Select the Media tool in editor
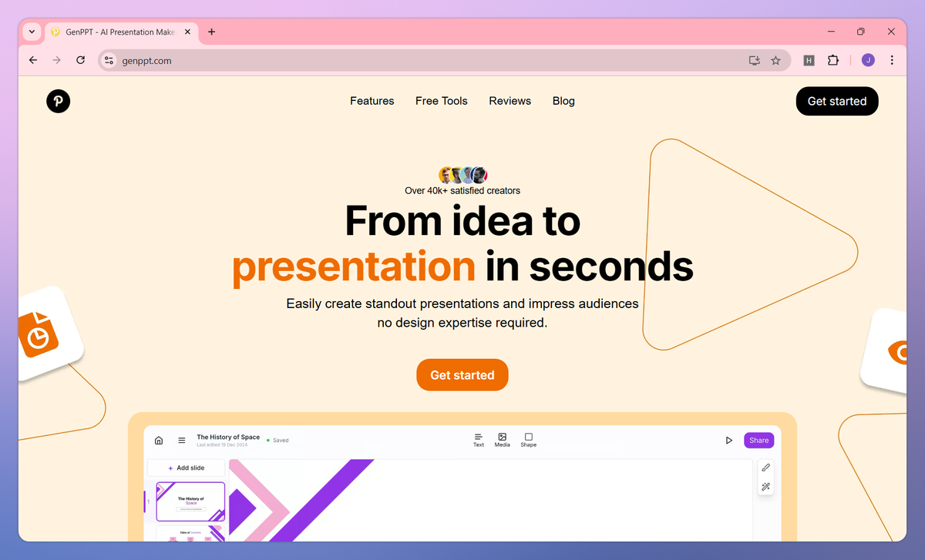 502,440
